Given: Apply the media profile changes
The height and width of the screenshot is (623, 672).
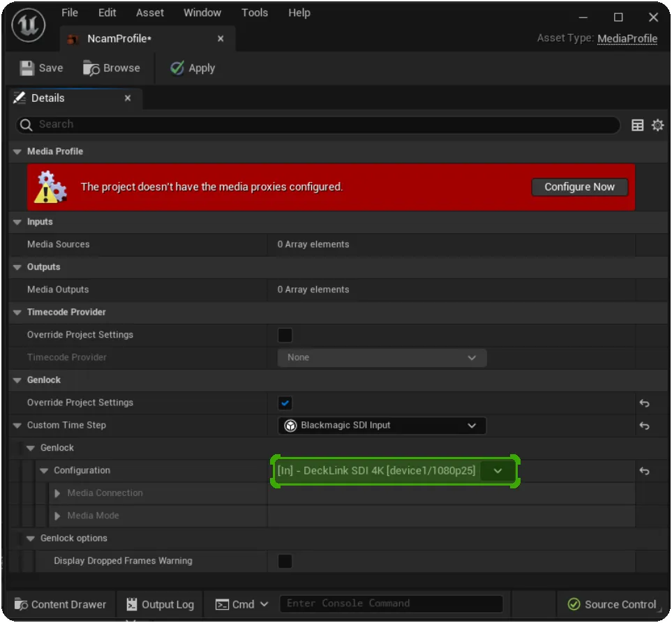Looking at the screenshot, I should [193, 68].
